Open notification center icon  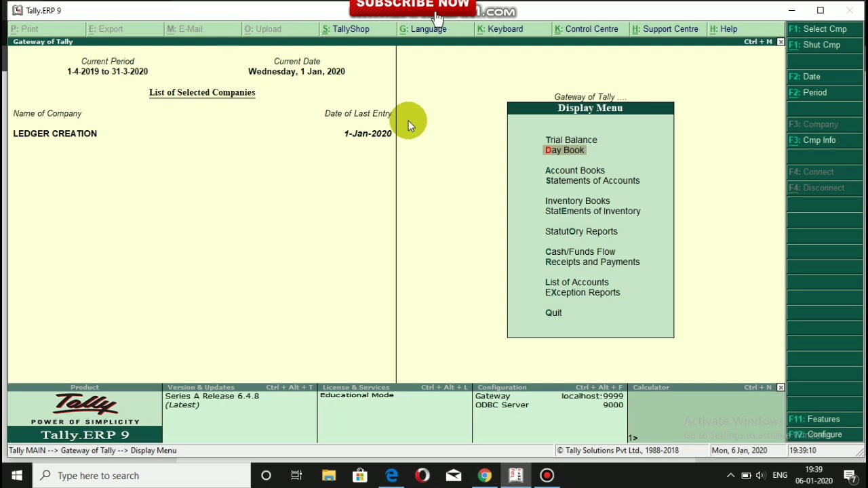[x=850, y=475]
